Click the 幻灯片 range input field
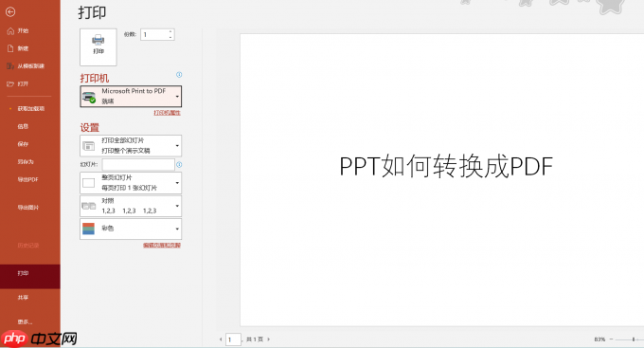Image resolution: width=644 pixels, height=348 pixels. coord(138,165)
